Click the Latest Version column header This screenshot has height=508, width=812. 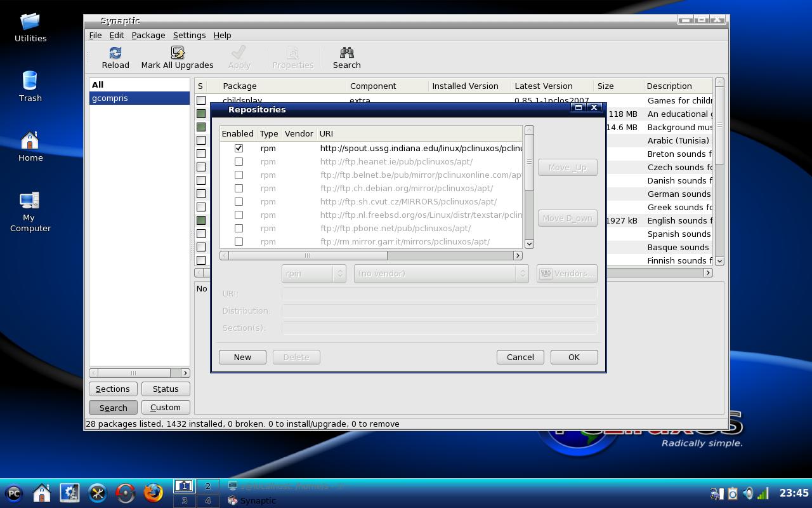[552, 86]
